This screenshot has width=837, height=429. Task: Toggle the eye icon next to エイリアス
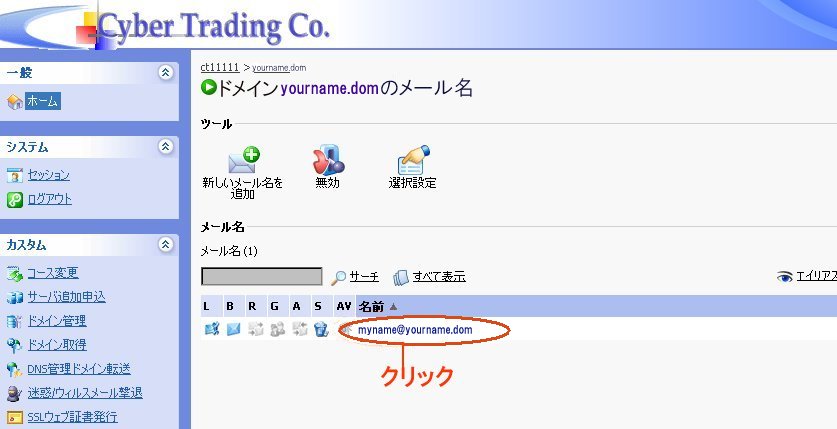(x=785, y=277)
